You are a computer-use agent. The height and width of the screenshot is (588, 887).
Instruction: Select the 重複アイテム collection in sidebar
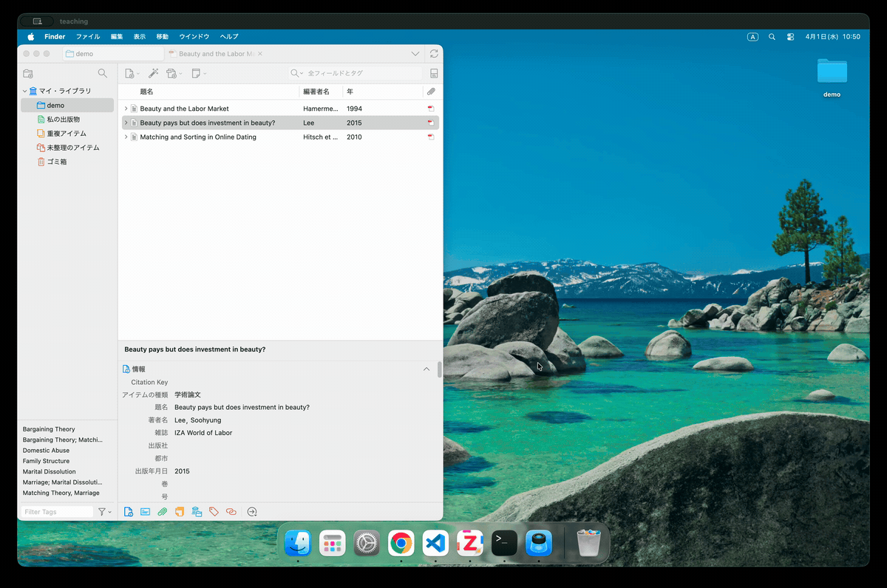[x=66, y=134]
